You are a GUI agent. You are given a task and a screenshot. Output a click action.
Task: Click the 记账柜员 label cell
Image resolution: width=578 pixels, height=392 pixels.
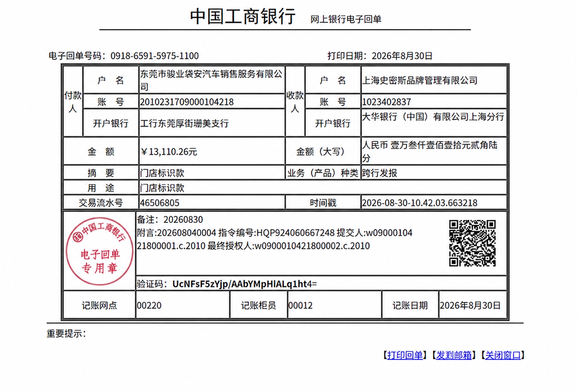coord(258,305)
